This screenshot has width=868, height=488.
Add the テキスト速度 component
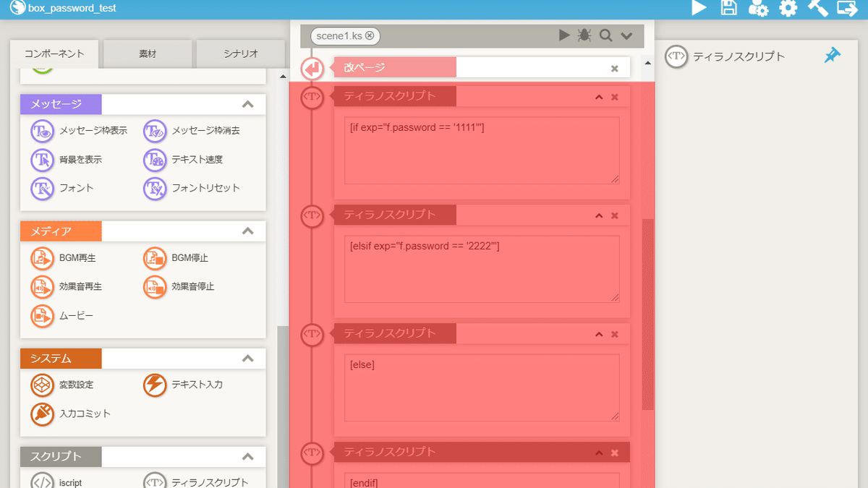click(184, 159)
